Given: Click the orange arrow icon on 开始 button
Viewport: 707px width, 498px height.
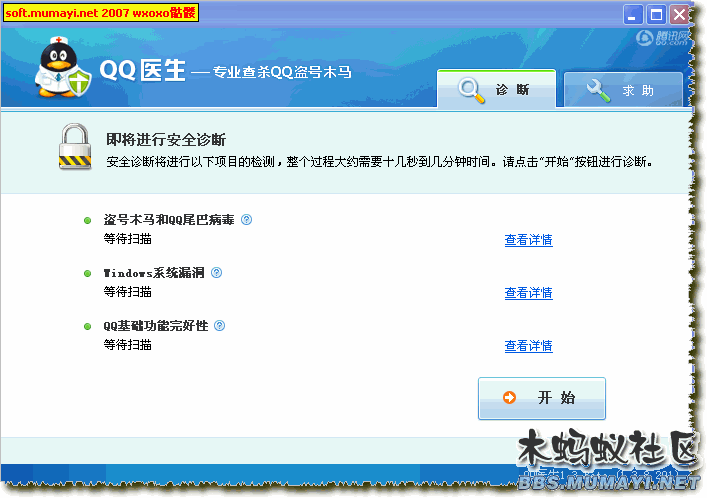Looking at the screenshot, I should coord(510,397).
